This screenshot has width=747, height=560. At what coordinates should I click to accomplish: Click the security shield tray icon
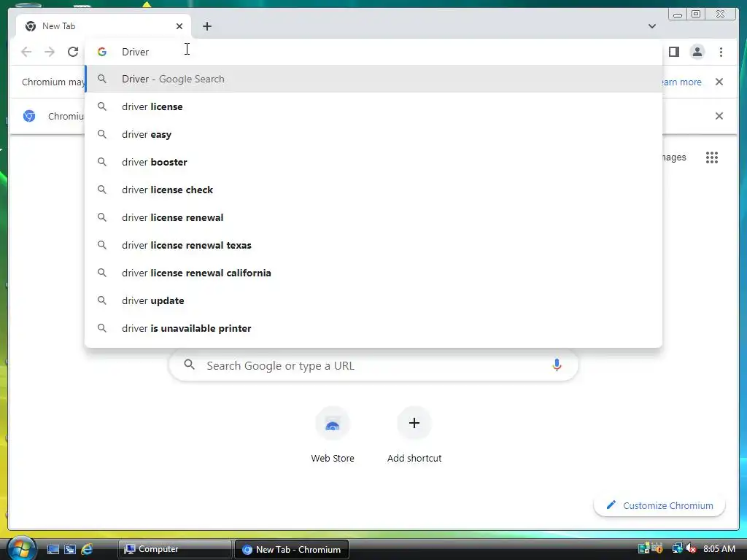[x=657, y=548]
